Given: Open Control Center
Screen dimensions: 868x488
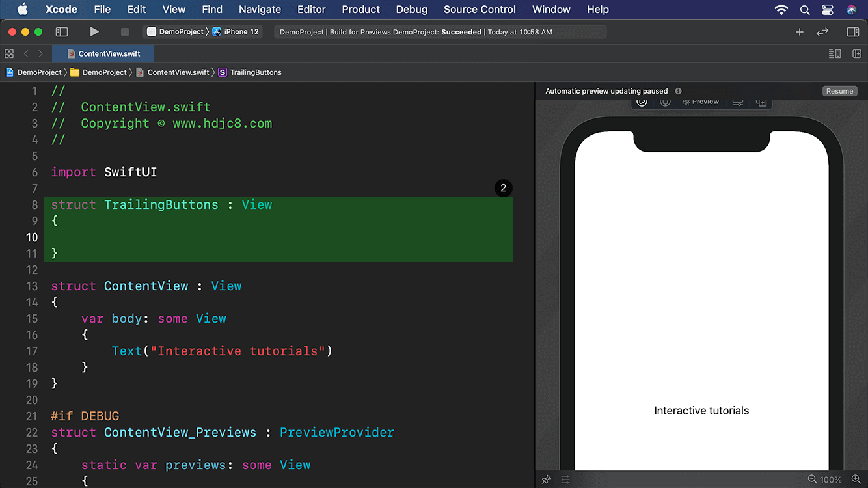Looking at the screenshot, I should 828,9.
